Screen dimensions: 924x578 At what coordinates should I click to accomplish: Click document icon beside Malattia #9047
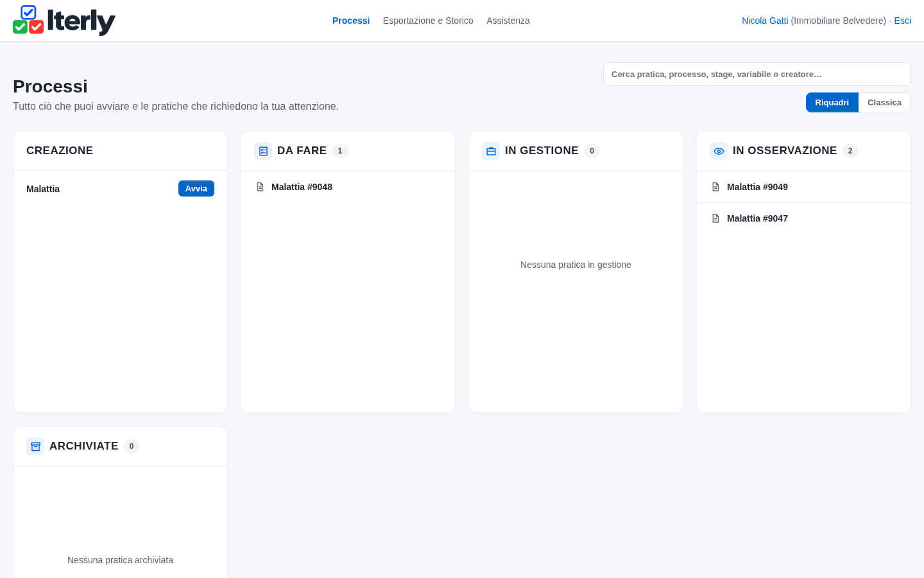click(715, 218)
